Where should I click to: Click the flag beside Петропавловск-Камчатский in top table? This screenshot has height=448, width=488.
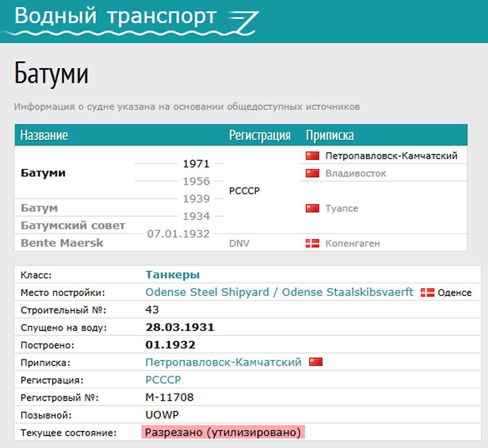tap(312, 156)
